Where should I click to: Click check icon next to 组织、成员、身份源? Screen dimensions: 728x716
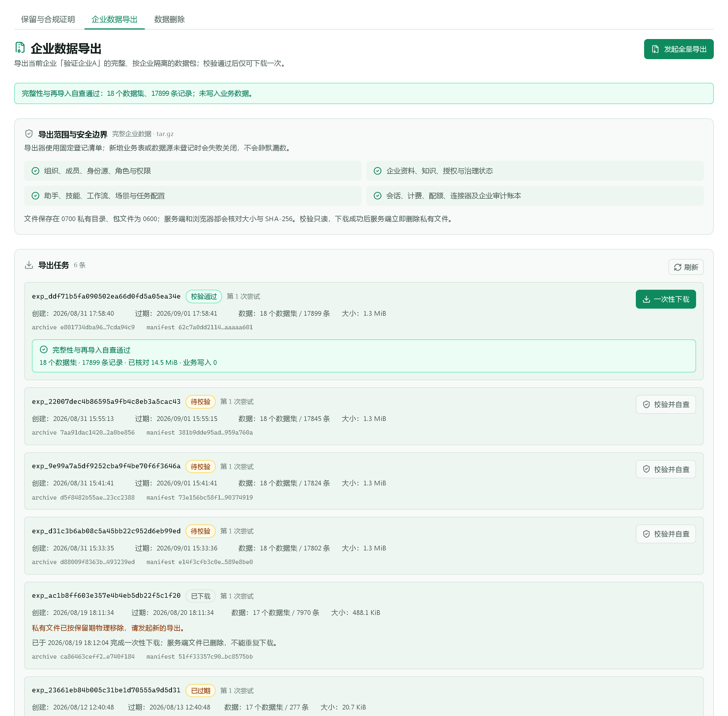pyautogui.click(x=35, y=171)
